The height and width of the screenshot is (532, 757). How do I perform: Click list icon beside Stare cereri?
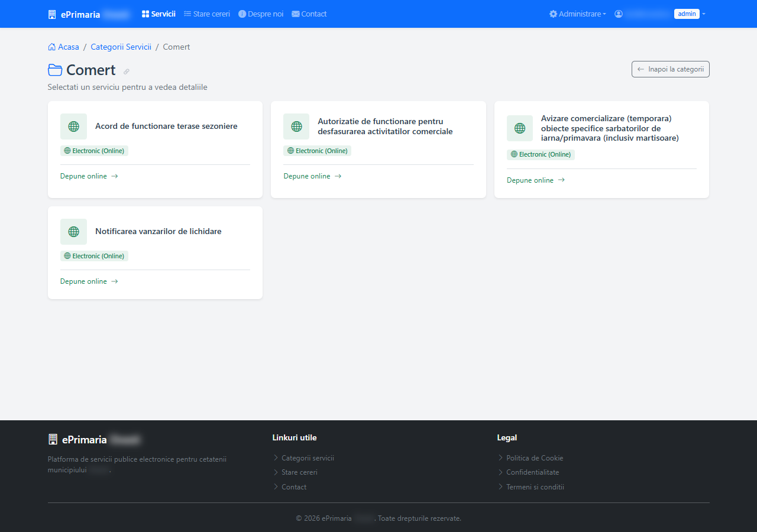point(187,14)
